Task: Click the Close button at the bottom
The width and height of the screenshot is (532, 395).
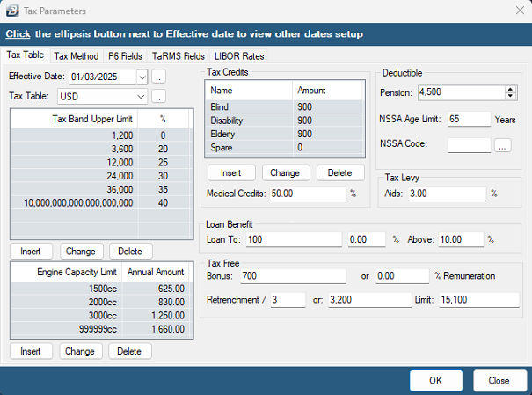Action: [499, 380]
